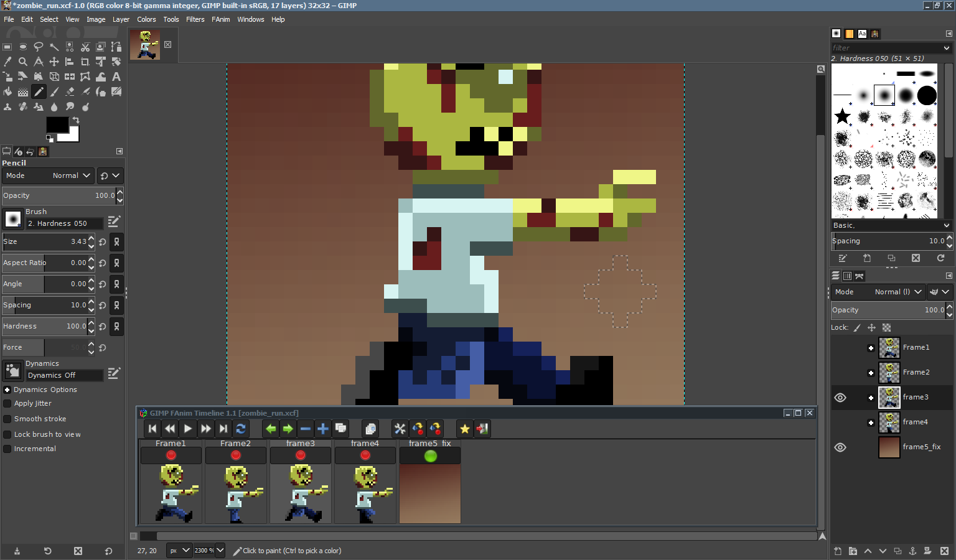This screenshot has width=956, height=560.
Task: Select the Pencil tool
Action: click(x=38, y=91)
